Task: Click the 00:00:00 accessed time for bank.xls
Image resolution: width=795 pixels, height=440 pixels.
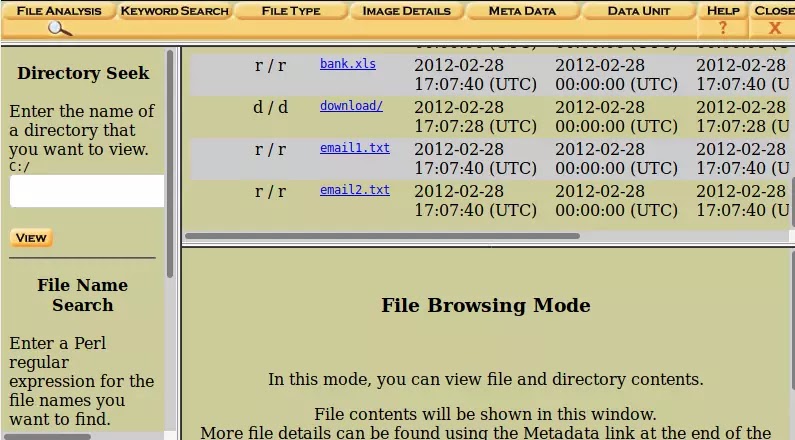Action: [x=617, y=84]
